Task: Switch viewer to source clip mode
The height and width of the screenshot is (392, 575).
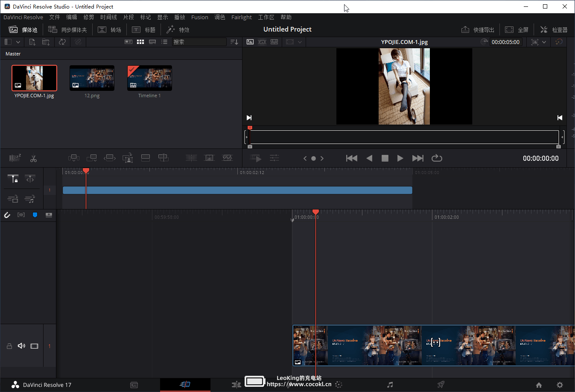Action: (250, 42)
